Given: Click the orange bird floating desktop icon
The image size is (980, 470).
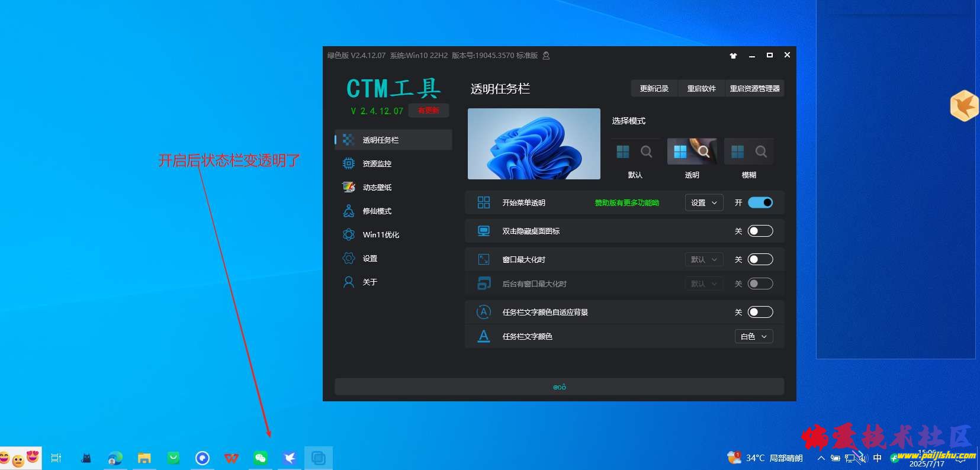Looking at the screenshot, I should [x=964, y=106].
